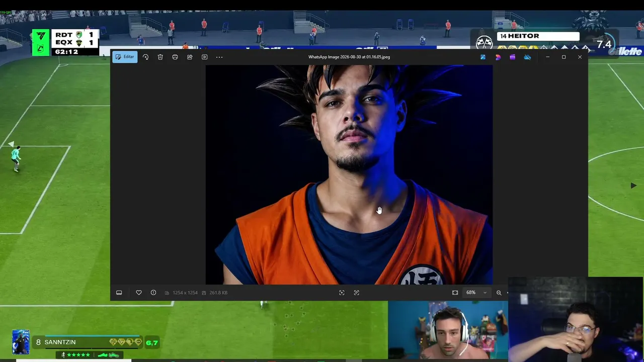Delete the photo using the trash icon

[160, 57]
